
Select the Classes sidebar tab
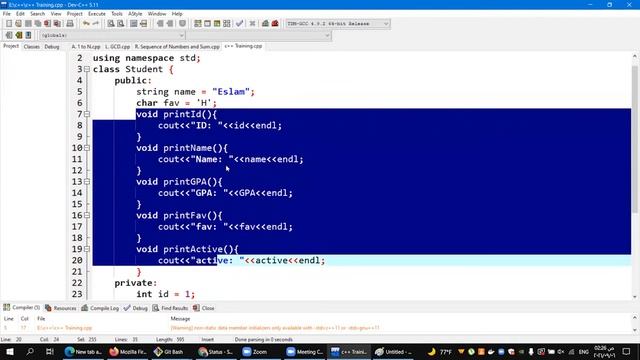pyautogui.click(x=31, y=47)
